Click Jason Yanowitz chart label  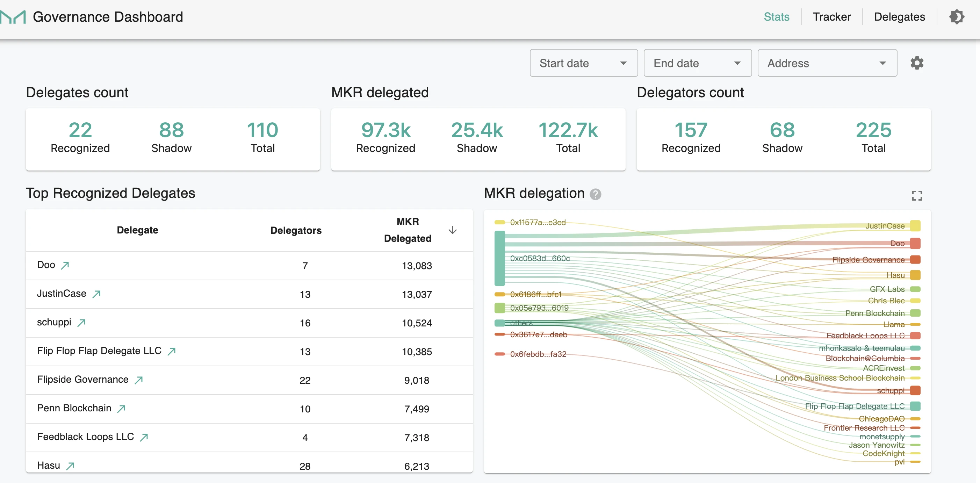pyautogui.click(x=877, y=445)
